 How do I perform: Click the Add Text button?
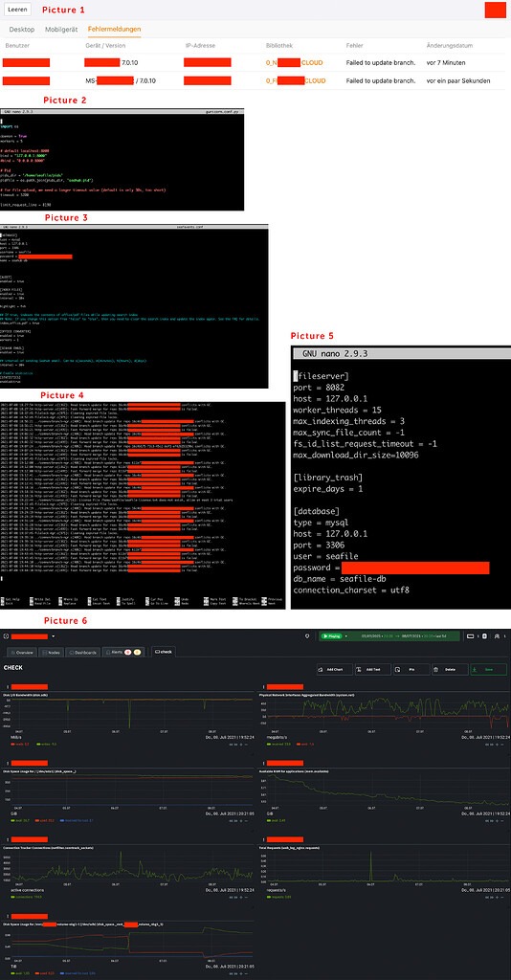pos(373,669)
